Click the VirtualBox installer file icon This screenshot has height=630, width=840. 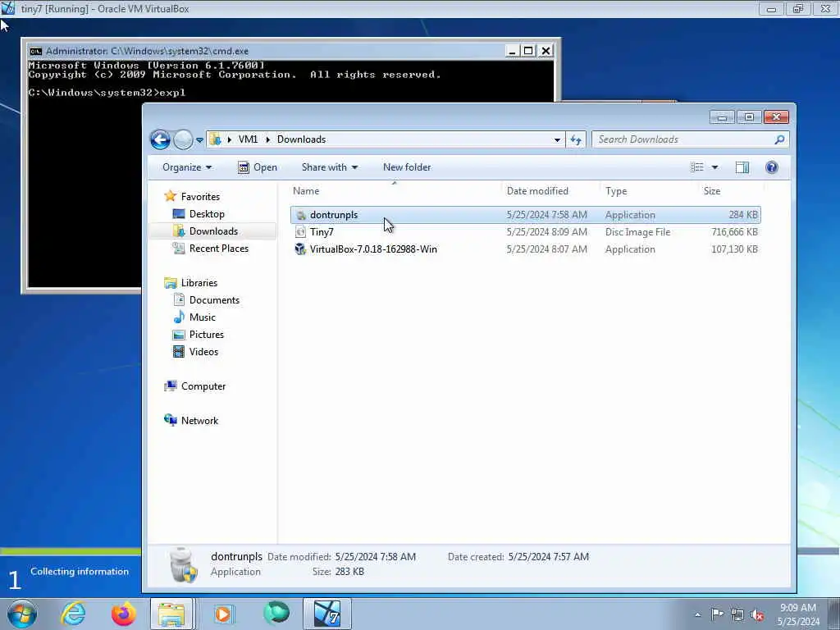click(300, 249)
